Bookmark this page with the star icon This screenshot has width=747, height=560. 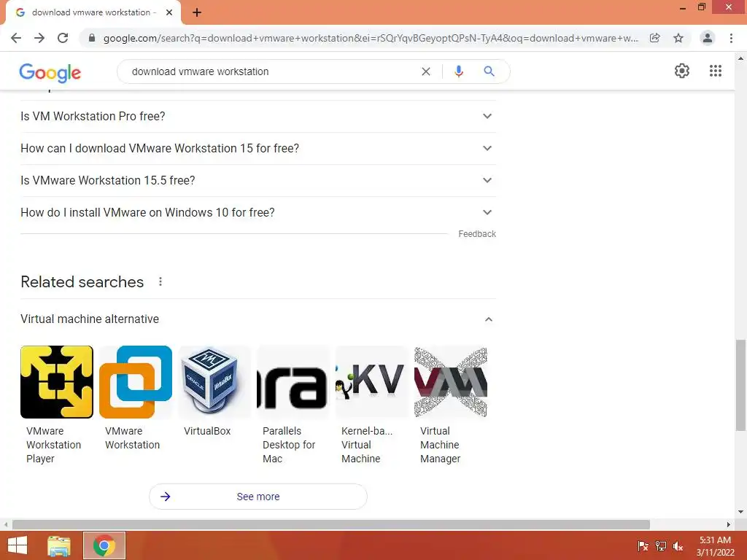[678, 38]
